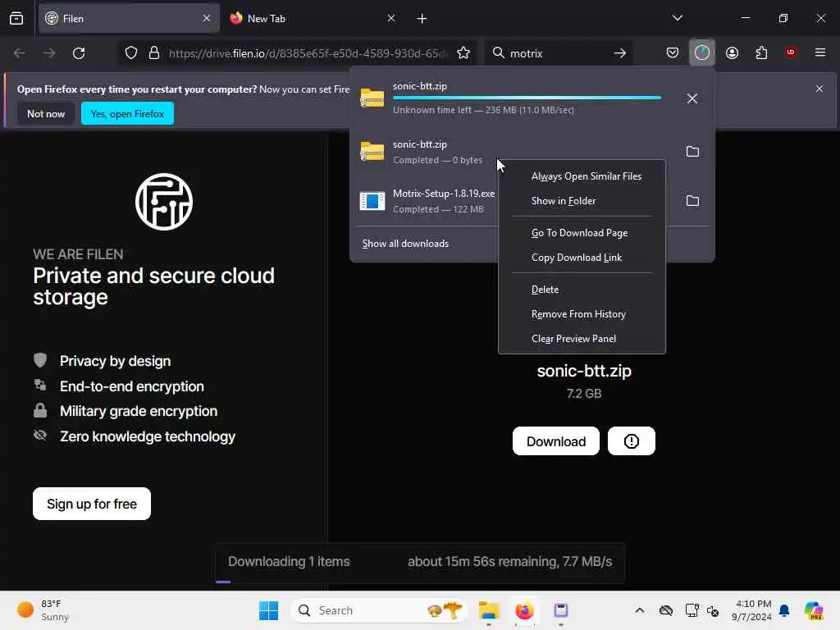Click Yes, open Firefox button

click(x=127, y=113)
